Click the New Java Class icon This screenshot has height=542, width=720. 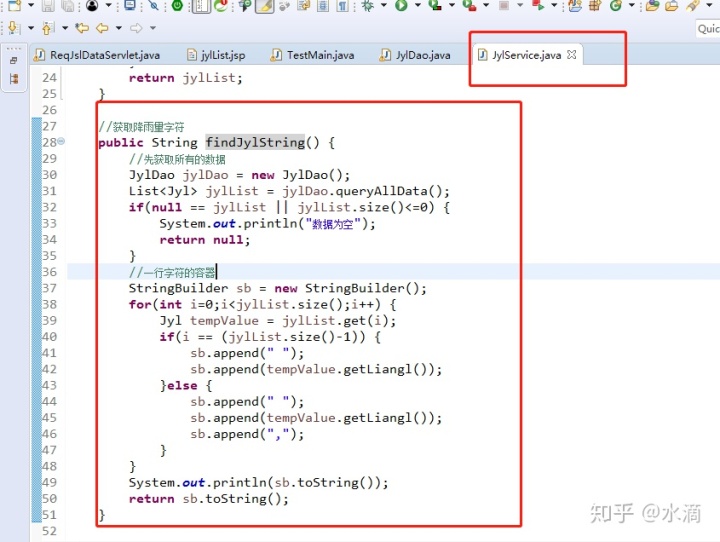coord(615,6)
